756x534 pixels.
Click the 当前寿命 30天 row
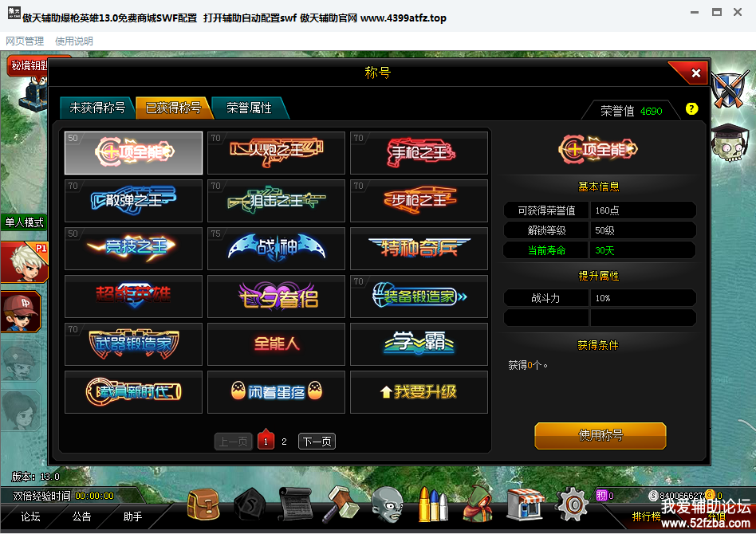tap(600, 250)
